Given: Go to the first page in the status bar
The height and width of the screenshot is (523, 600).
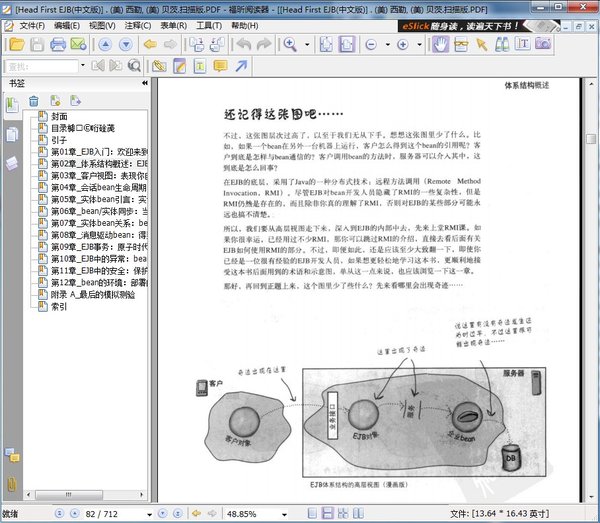Looking at the screenshot, I should pos(59,513).
